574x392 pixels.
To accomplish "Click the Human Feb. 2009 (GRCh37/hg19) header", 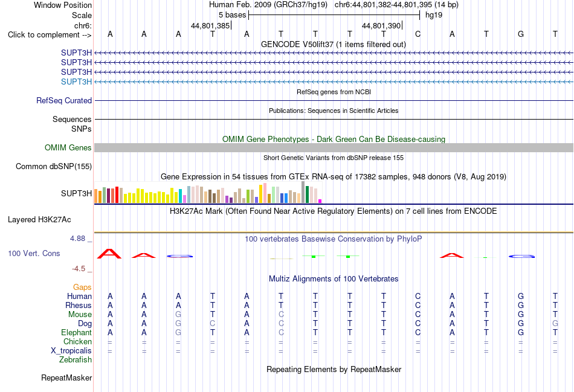I will (x=269, y=5).
